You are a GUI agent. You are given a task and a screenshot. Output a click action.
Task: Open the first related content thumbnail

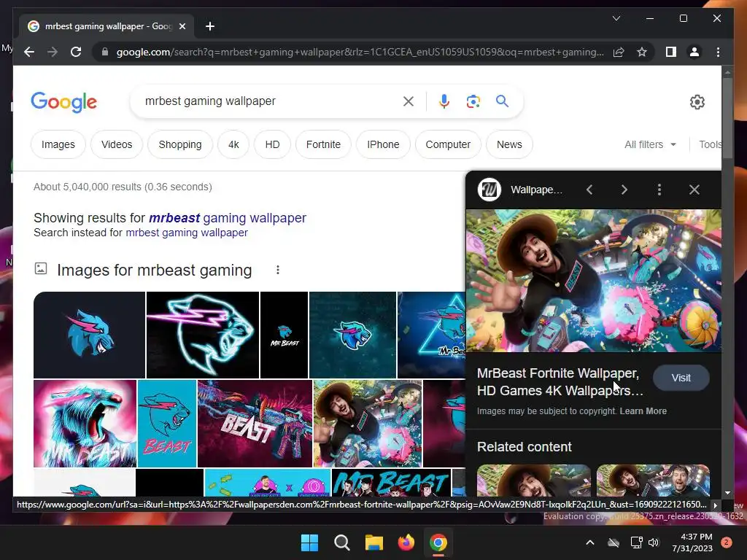533,481
